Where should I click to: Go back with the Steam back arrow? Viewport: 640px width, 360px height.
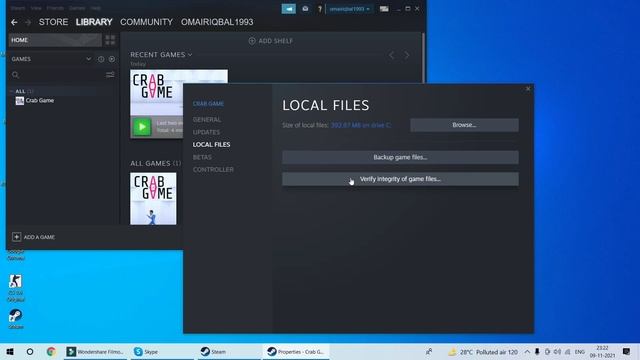coord(14,22)
